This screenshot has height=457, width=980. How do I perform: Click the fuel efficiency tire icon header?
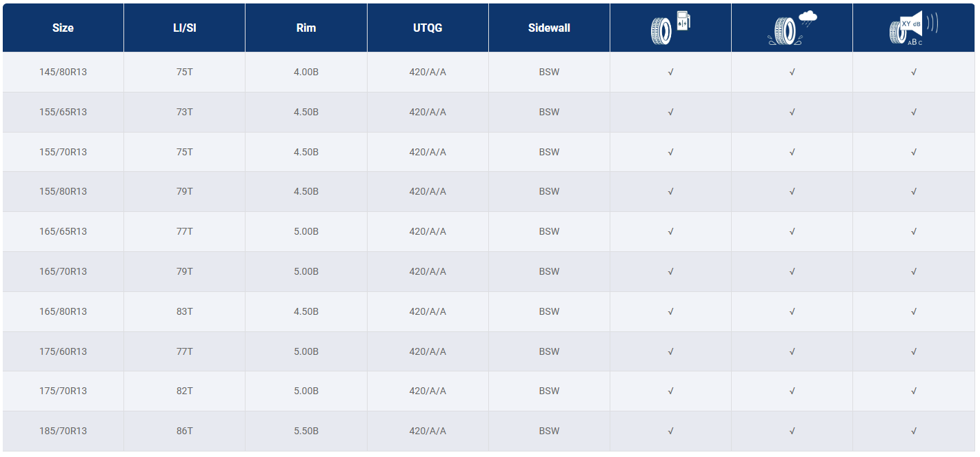(670, 28)
